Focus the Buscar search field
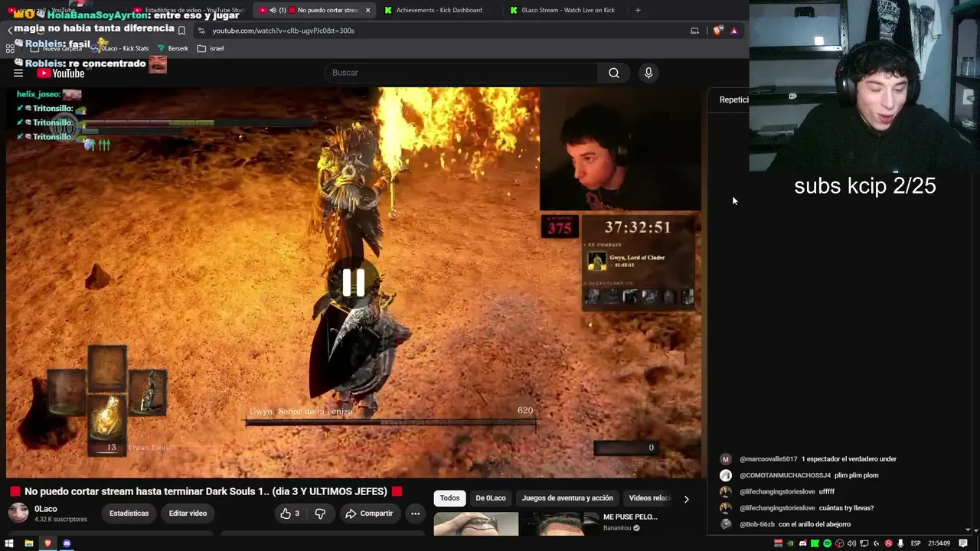980x551 pixels. tap(461, 73)
